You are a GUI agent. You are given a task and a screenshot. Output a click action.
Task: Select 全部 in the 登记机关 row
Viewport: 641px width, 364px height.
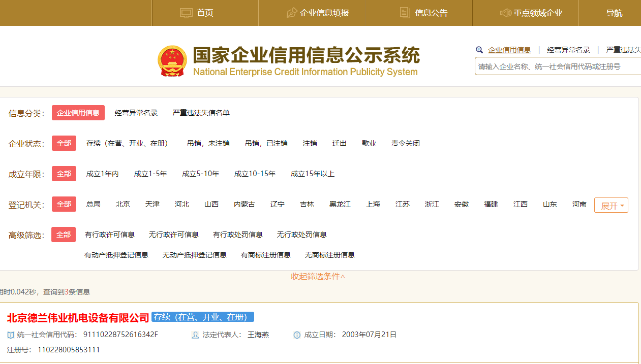click(64, 204)
